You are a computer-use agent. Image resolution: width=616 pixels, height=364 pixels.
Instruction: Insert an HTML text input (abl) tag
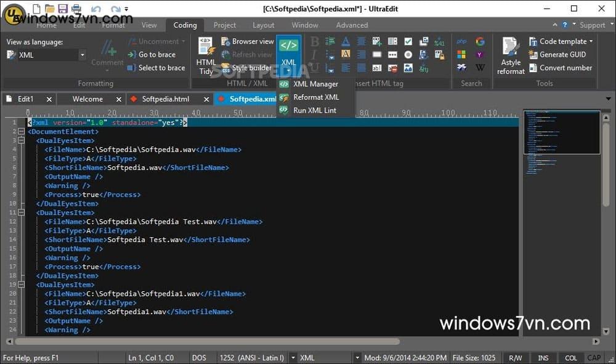(x=377, y=68)
